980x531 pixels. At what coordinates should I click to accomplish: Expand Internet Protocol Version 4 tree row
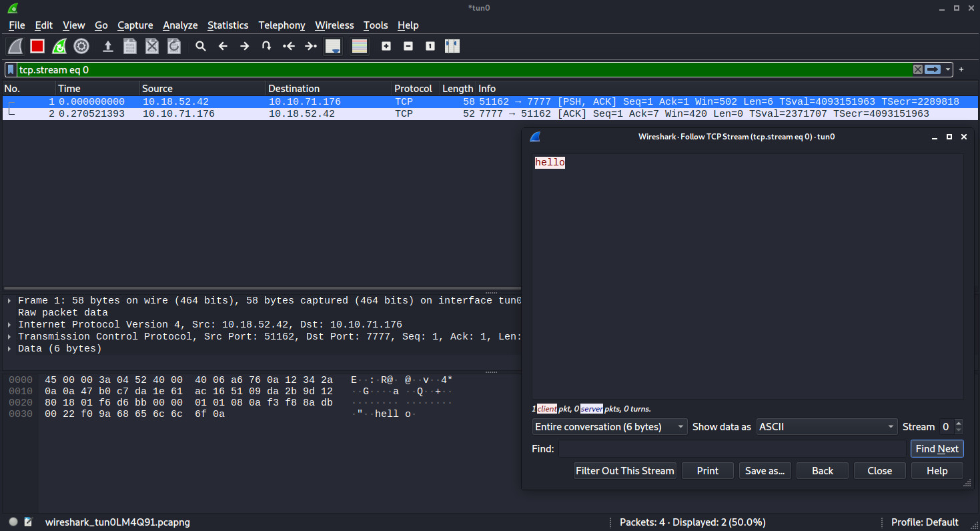coord(9,325)
